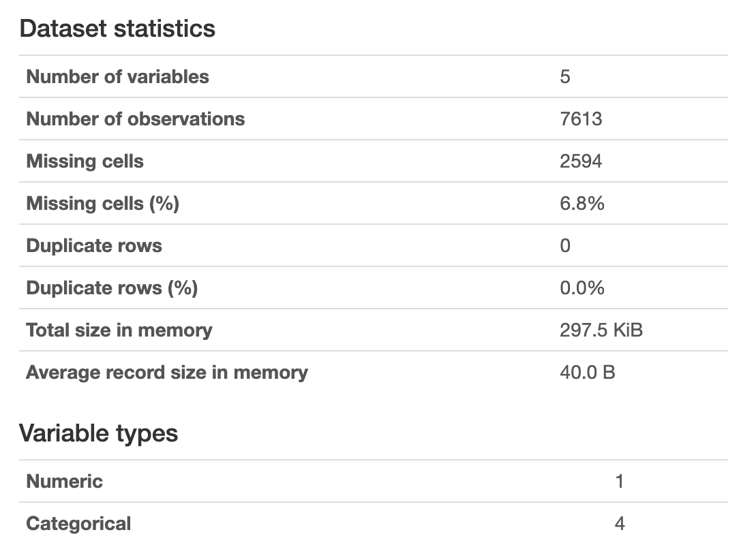Select the Categorical variable type label

click(x=78, y=523)
